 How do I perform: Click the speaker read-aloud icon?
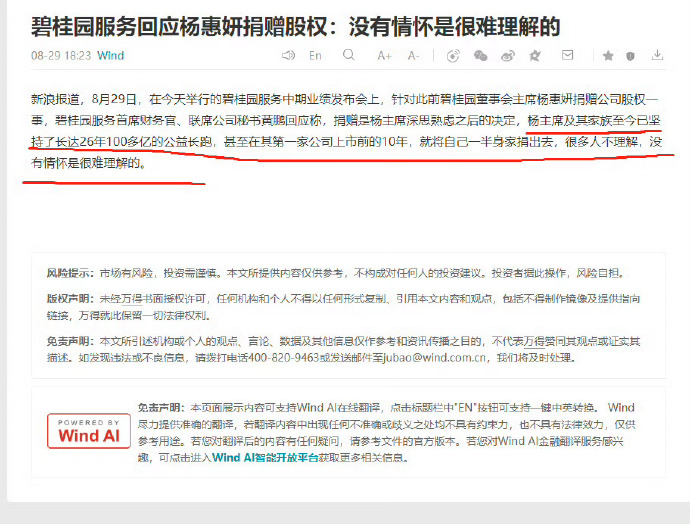pos(288,55)
